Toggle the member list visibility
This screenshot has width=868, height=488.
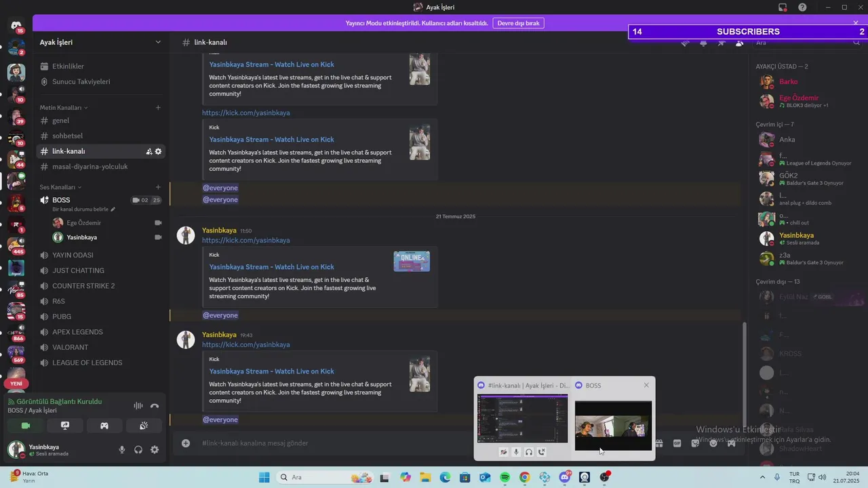(740, 43)
